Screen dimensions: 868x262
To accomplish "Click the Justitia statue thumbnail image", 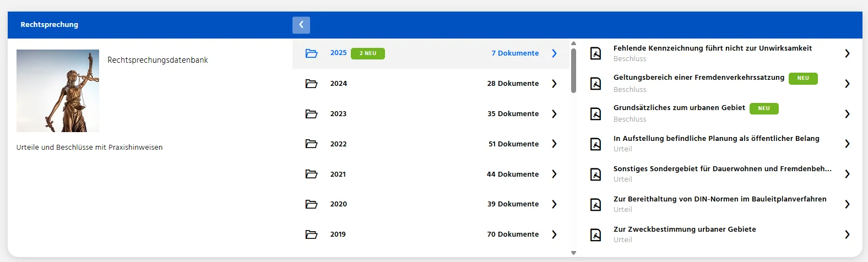I will point(58,91).
